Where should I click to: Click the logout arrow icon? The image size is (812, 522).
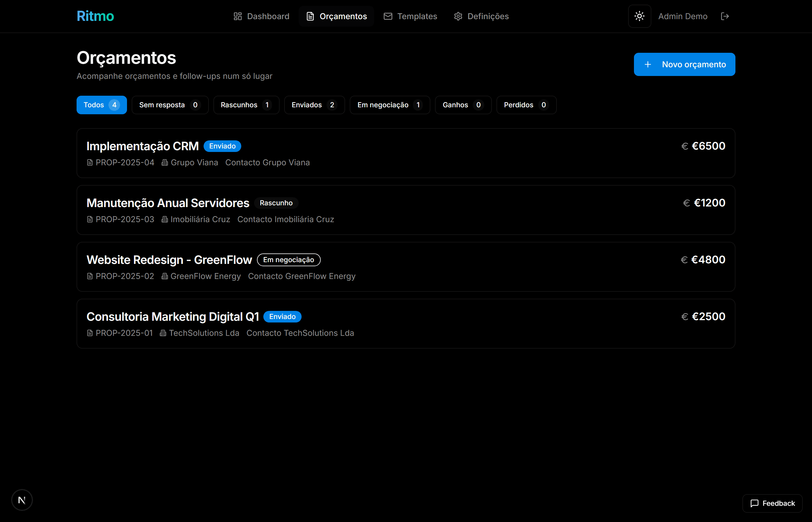(724, 16)
